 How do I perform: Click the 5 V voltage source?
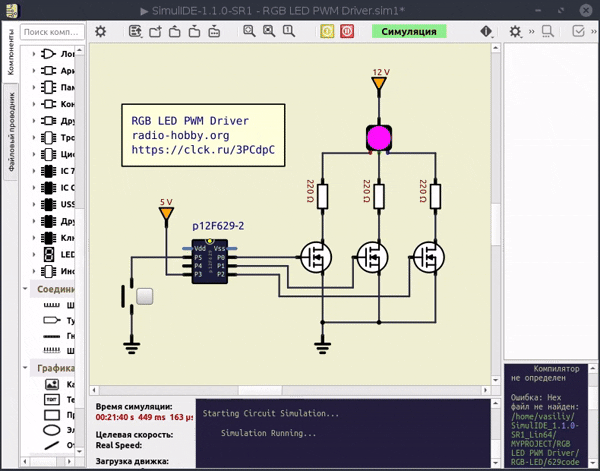pos(166,213)
